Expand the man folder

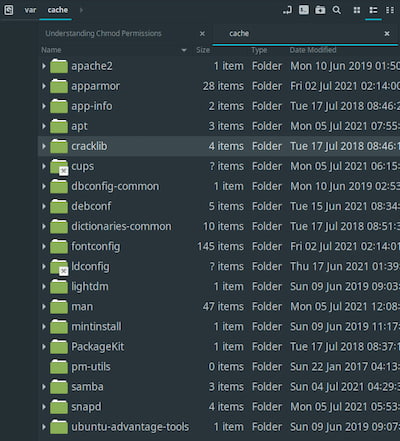pos(44,306)
